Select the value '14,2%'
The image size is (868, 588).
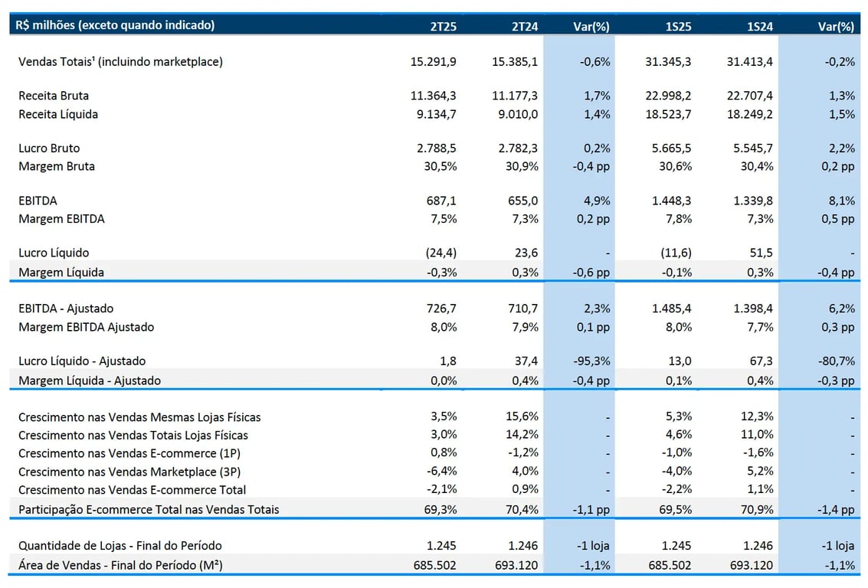[522, 434]
